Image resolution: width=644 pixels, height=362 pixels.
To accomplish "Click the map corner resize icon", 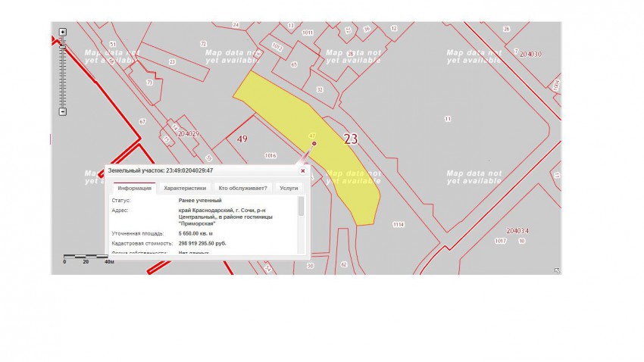I will pos(557,270).
